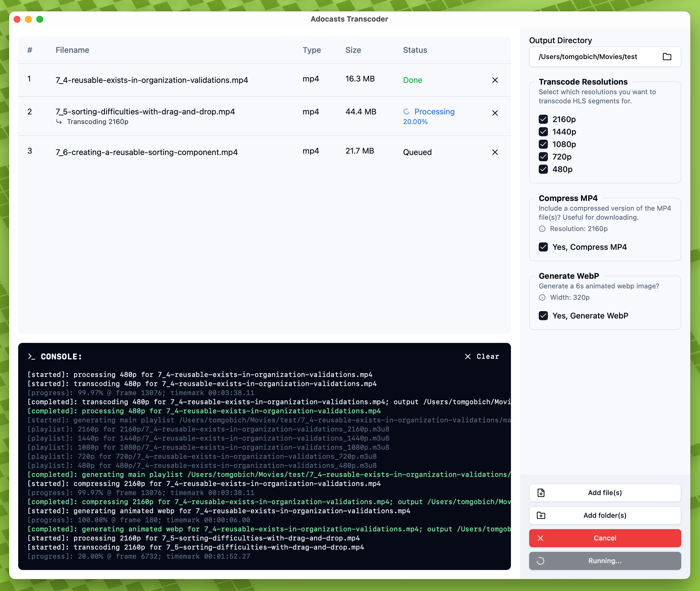This screenshot has width=700, height=591.
Task: Remove the 7_4-reusable-exists file row with X
Action: coord(494,80)
